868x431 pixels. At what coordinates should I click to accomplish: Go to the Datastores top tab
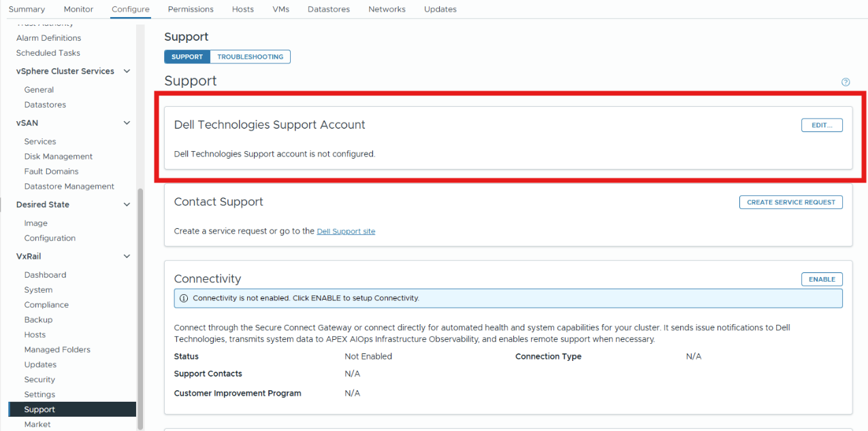[x=329, y=9]
